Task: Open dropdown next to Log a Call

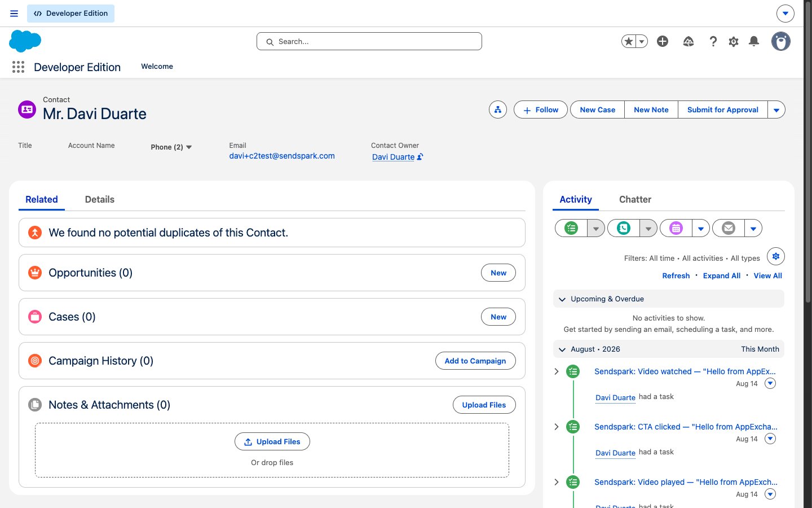Action: 648,228
